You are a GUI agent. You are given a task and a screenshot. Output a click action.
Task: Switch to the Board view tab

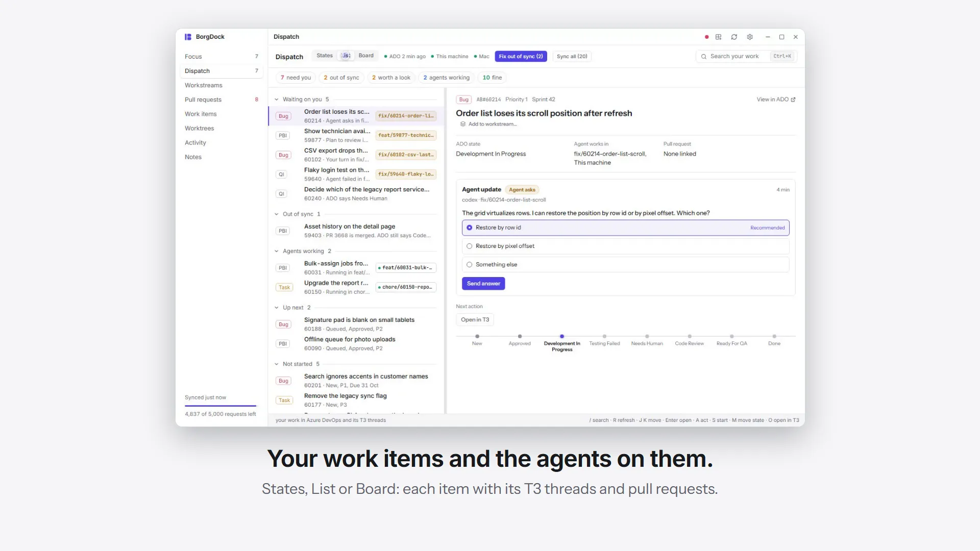click(x=366, y=56)
